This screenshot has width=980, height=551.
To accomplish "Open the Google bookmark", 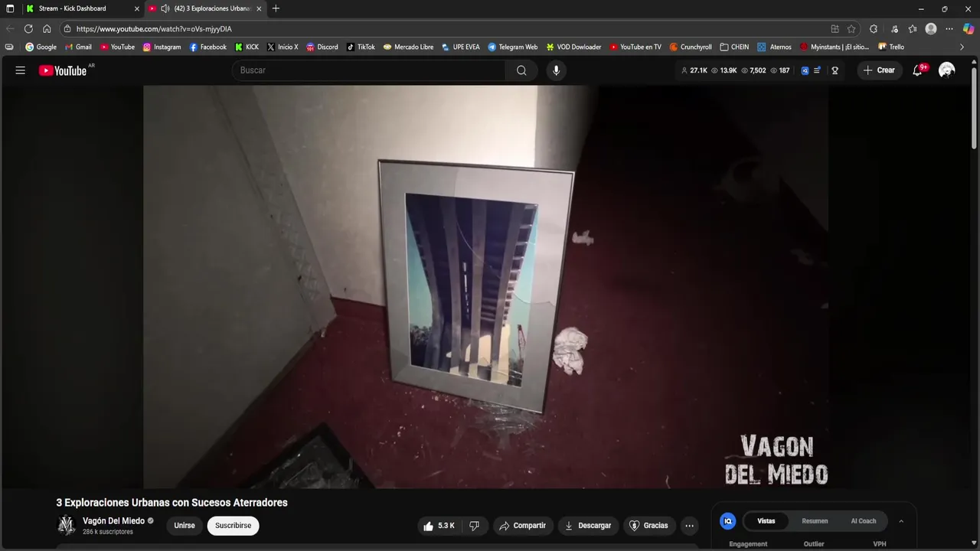I will coord(41,47).
